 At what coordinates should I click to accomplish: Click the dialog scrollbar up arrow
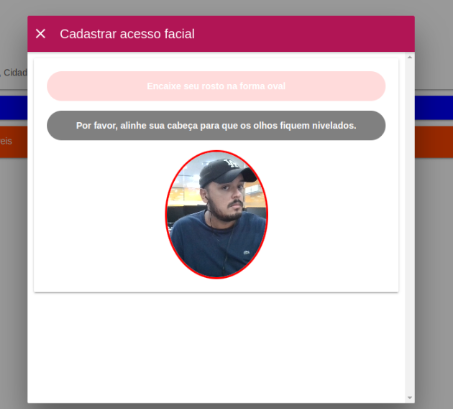410,57
